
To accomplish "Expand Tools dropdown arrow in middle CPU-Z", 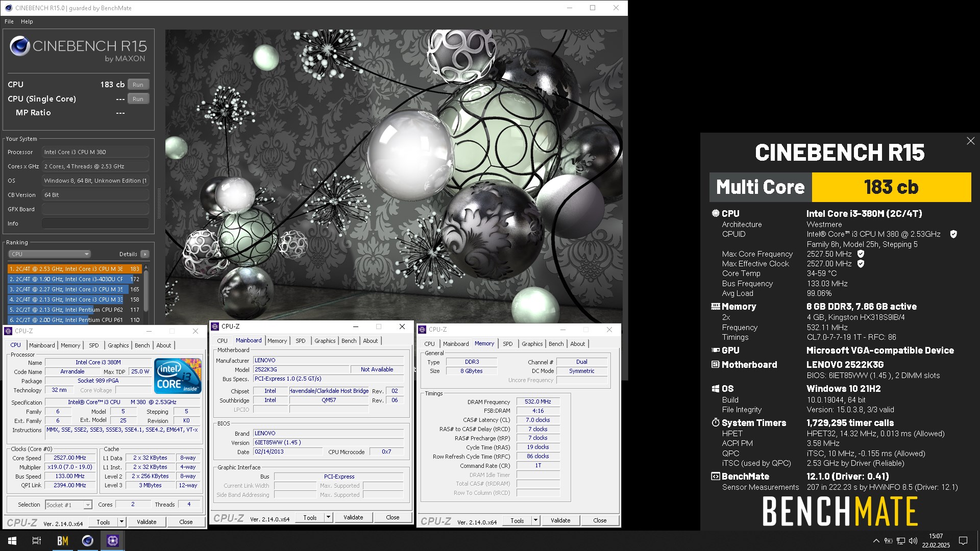I will pos(328,518).
